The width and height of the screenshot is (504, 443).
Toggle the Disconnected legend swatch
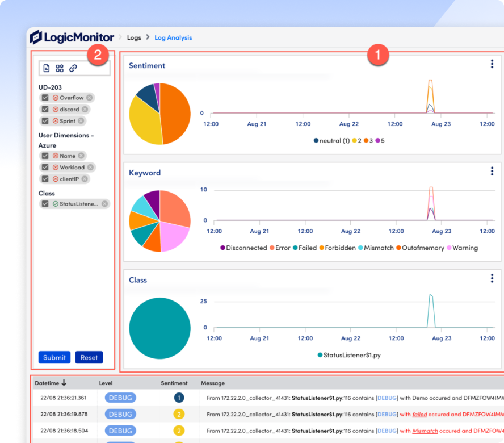[222, 248]
